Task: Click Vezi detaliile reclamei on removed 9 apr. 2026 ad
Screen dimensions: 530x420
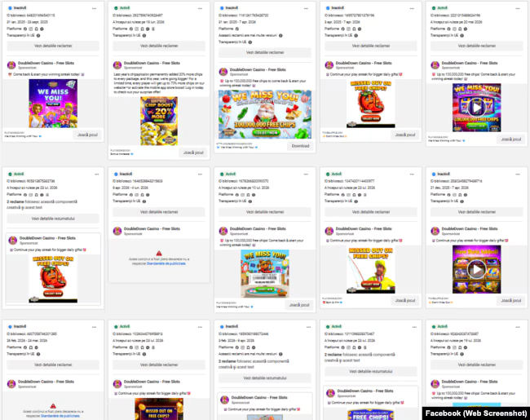Action: (159, 212)
